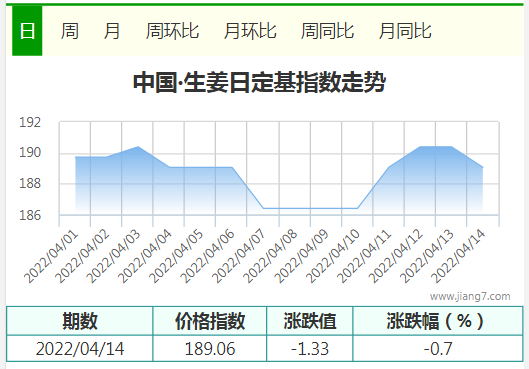Click the table cell 2022/04/14
Image resolution: width=529 pixels, height=369 pixels.
tap(80, 349)
